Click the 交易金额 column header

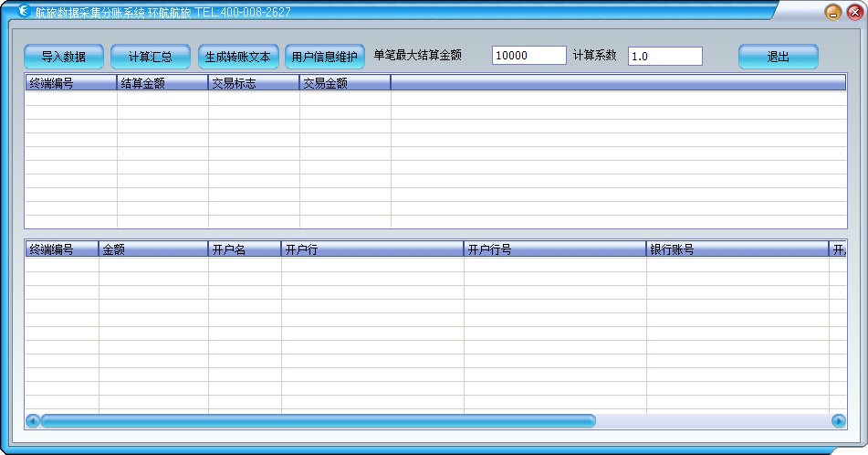click(345, 83)
